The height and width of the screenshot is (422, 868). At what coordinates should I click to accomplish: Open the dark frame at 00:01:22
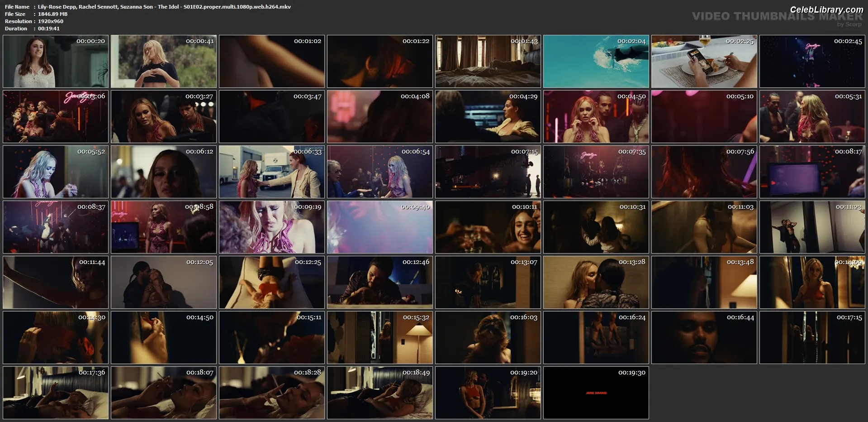[380, 61]
